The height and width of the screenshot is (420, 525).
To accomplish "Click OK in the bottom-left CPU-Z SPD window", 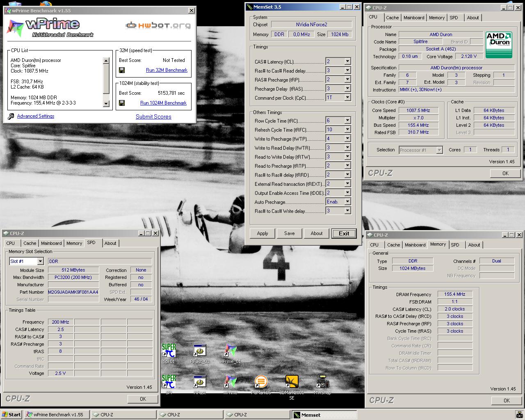I will tap(143, 399).
